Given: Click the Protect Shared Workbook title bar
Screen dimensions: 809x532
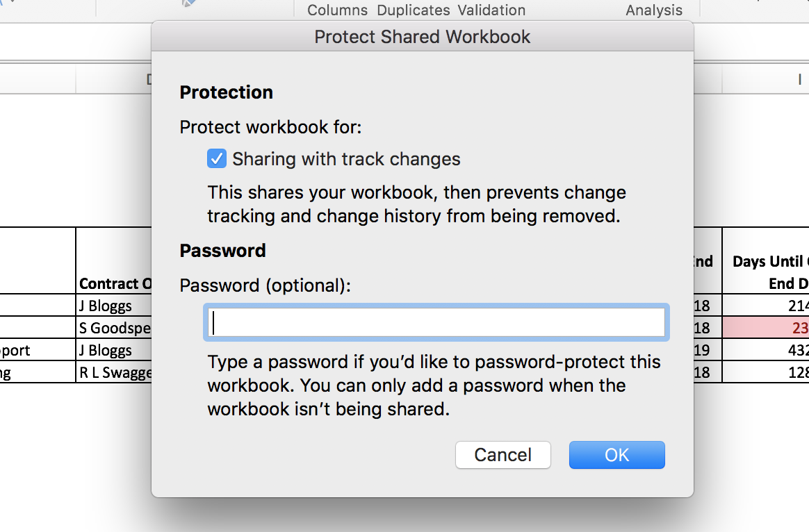Looking at the screenshot, I should tap(422, 36).
